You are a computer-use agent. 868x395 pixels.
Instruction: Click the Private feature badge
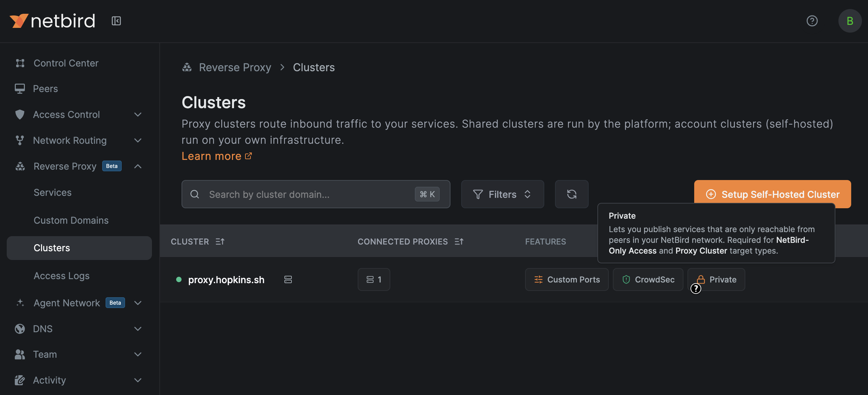[716, 279]
